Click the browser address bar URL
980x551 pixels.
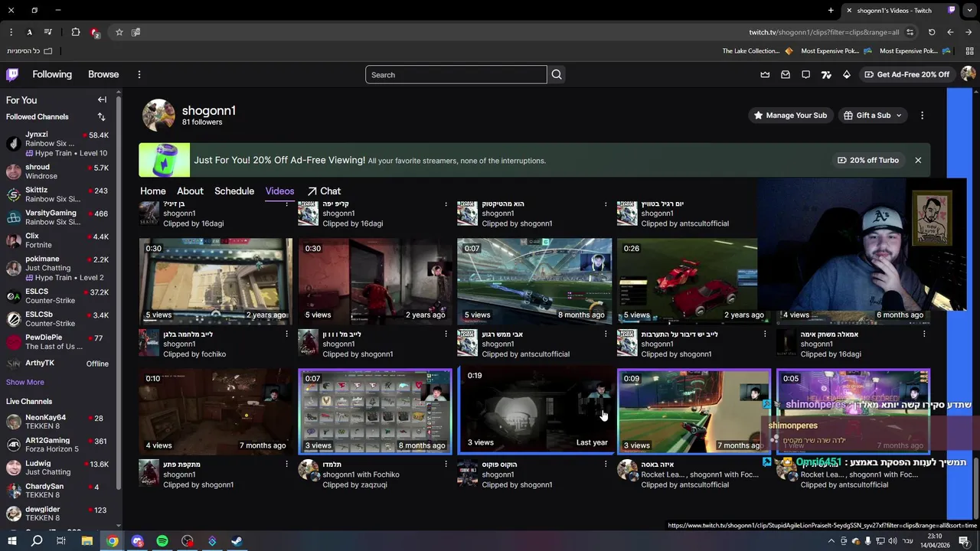tap(824, 32)
